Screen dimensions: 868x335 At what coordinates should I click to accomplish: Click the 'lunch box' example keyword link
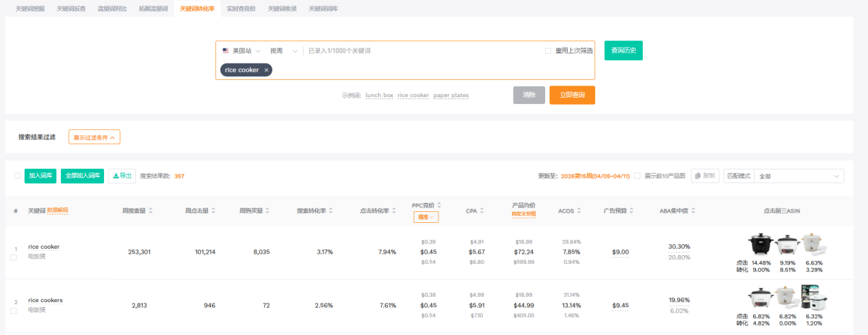click(379, 96)
